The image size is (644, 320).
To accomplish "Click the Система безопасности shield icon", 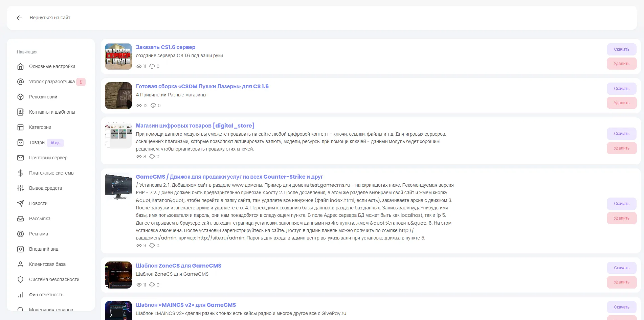I will pyautogui.click(x=21, y=280).
